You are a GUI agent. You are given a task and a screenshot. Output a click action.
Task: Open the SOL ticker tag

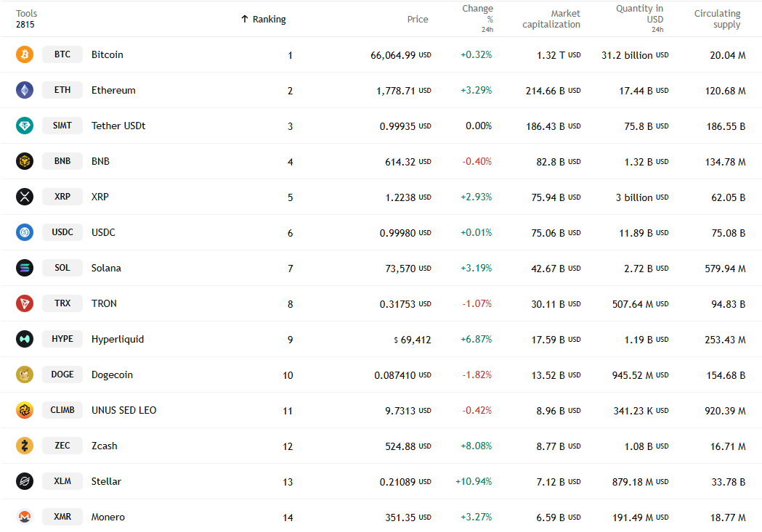[x=62, y=268]
